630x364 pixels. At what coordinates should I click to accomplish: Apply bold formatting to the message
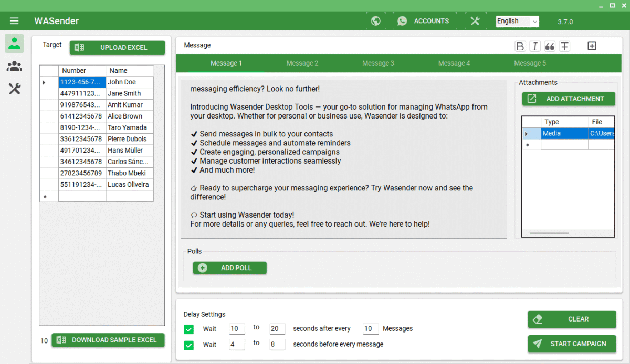click(520, 46)
